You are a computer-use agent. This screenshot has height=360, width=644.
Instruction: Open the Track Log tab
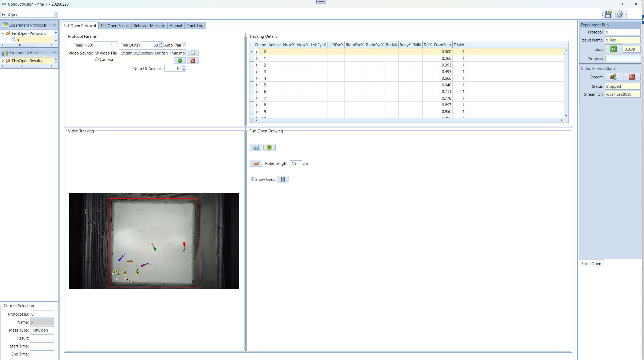195,26
